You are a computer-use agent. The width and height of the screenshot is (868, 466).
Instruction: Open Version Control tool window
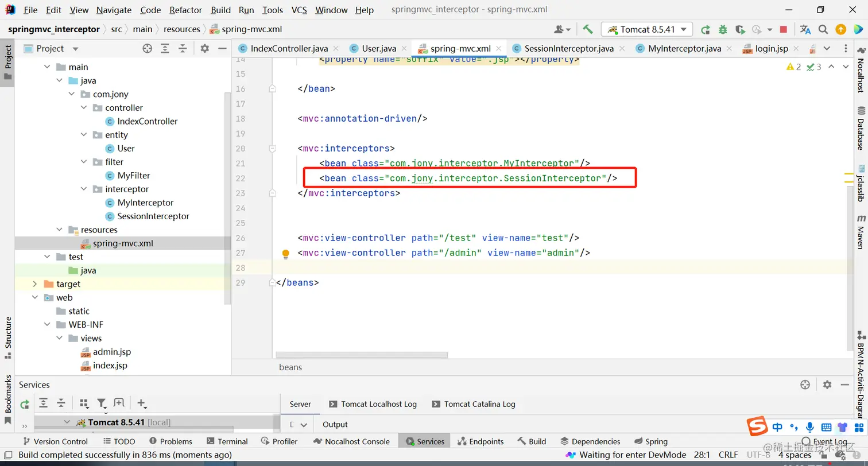click(x=55, y=441)
